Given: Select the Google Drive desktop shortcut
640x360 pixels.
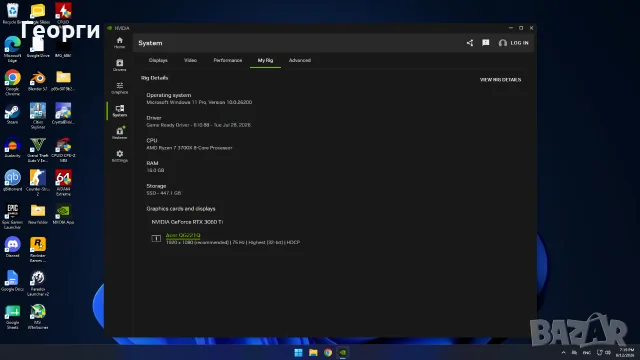Looking at the screenshot, I should [38, 47].
